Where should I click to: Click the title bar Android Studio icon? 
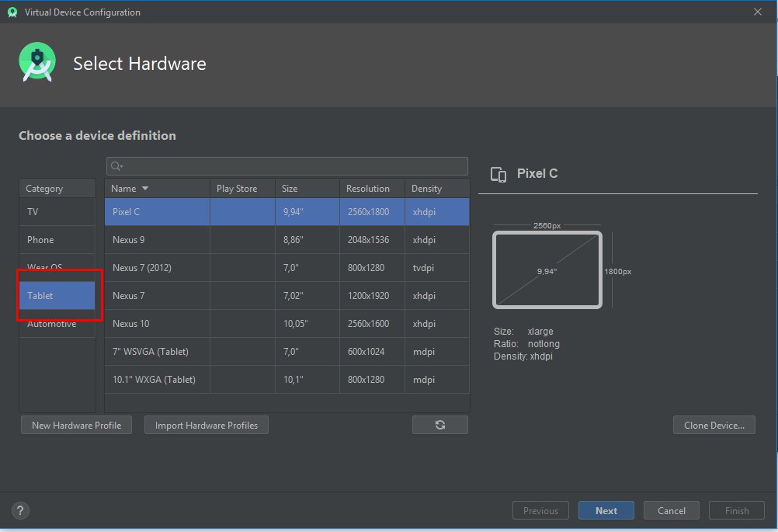point(12,12)
